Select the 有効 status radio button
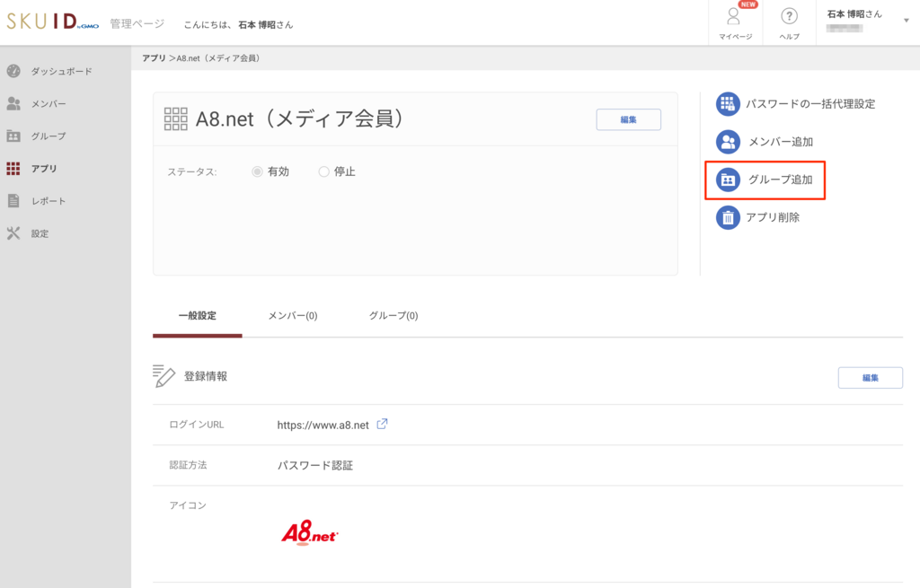The image size is (920, 588). point(257,171)
